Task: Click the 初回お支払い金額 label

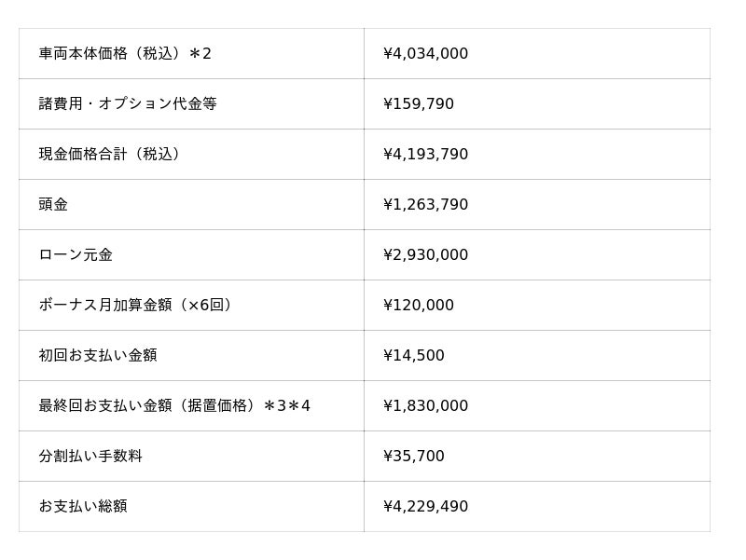Action: point(98,356)
